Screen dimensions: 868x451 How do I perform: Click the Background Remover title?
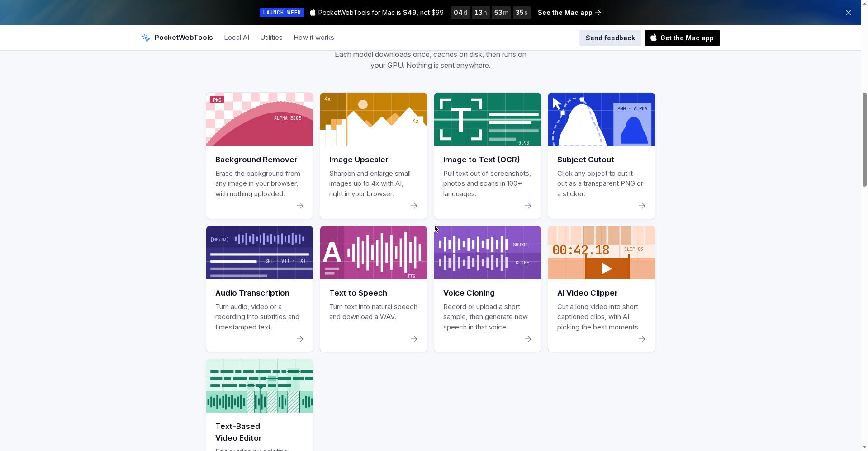(256, 160)
